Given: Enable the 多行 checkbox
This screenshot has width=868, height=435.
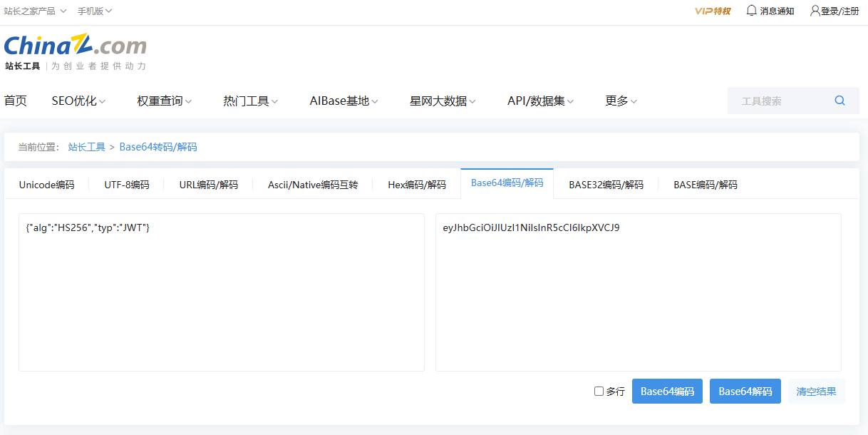Looking at the screenshot, I should tap(599, 391).
